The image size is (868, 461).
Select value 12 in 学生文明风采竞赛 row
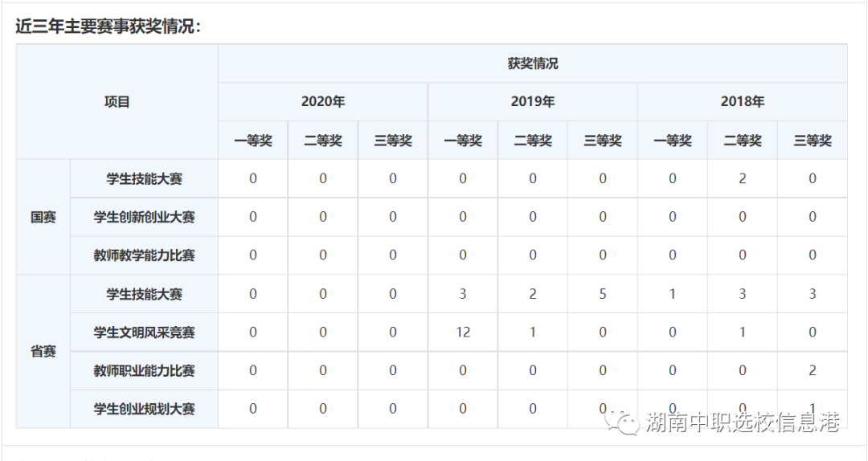pos(463,332)
